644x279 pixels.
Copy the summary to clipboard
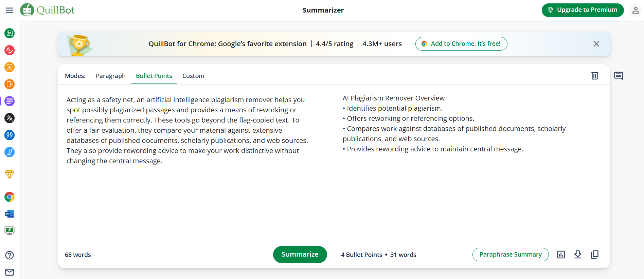pos(595,255)
